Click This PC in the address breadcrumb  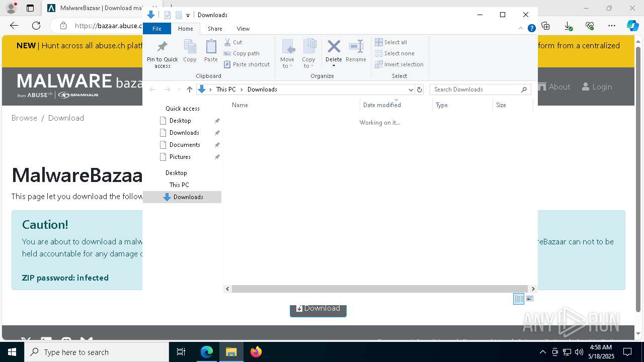tap(226, 89)
